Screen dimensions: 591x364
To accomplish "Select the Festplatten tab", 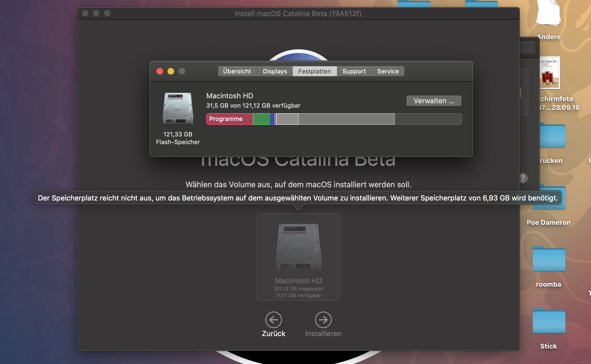I will [314, 71].
